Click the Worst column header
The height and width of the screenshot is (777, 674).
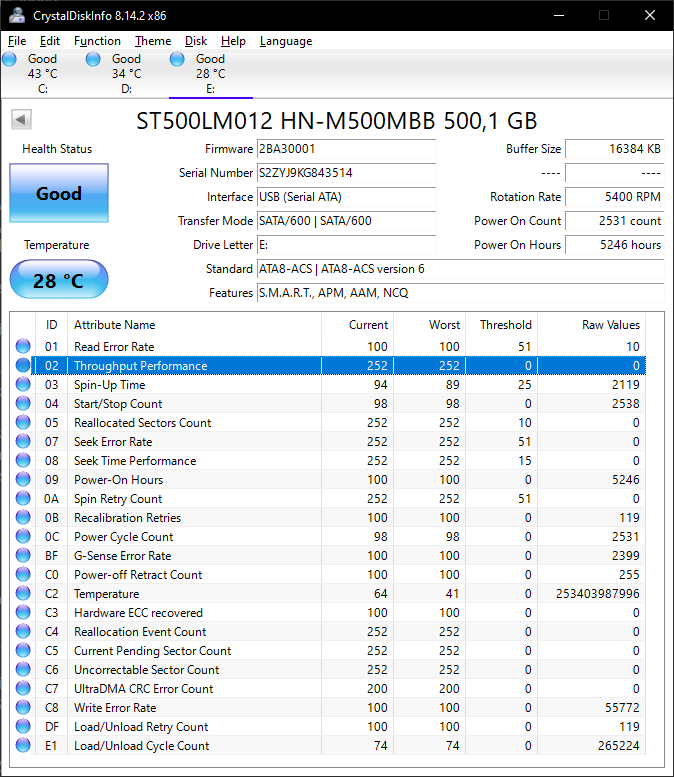pyautogui.click(x=429, y=325)
